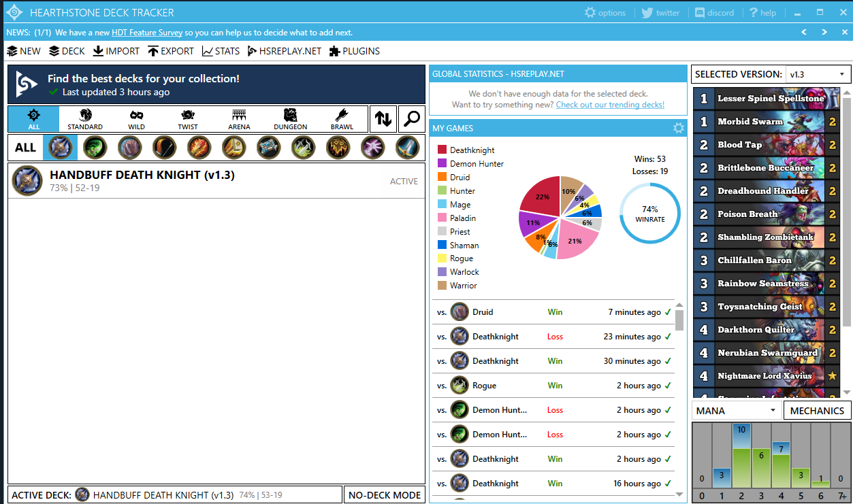Select the Deathknight Loss 23 minutes ago game
Image resolution: width=853 pixels, height=504 pixels.
tap(553, 337)
